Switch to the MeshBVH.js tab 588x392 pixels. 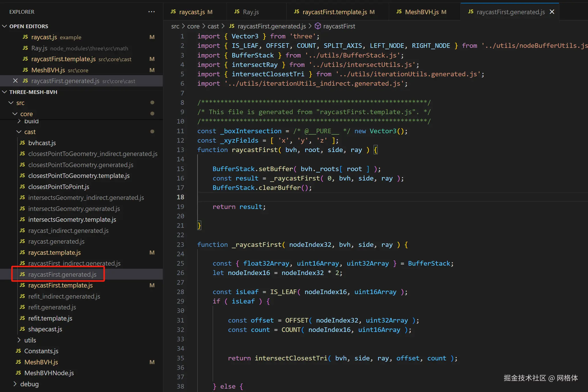[x=422, y=12]
